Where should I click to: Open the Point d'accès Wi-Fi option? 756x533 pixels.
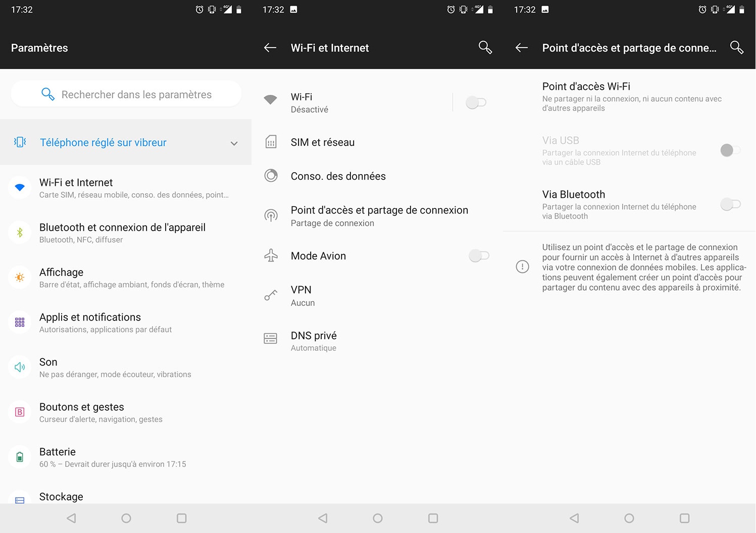point(629,96)
